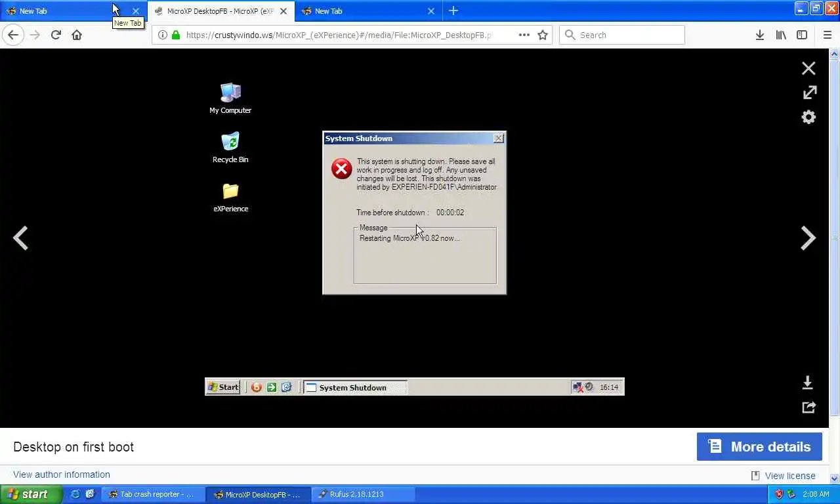Close the last New Tab
840x504 pixels.
click(x=431, y=10)
